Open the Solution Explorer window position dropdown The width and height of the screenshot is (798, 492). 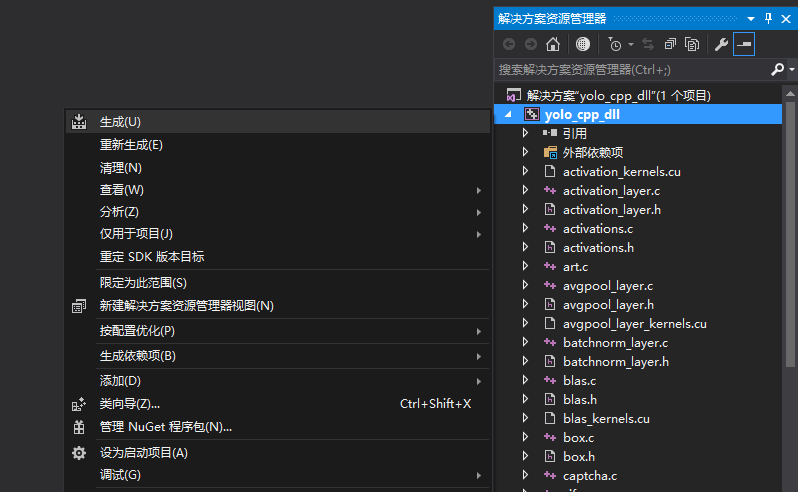pyautogui.click(x=751, y=19)
